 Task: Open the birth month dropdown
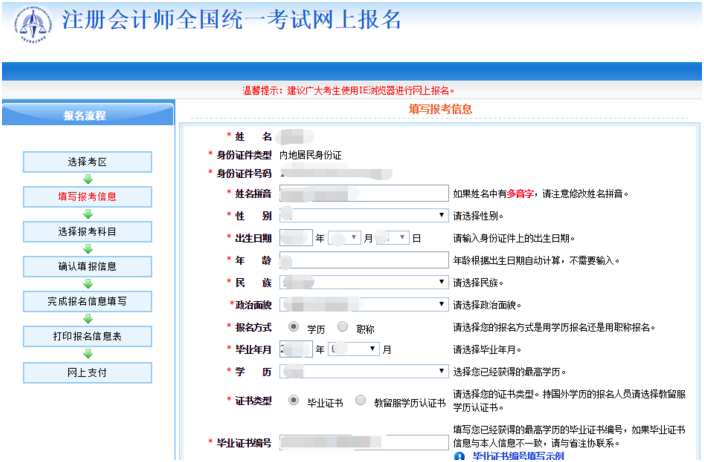(344, 238)
